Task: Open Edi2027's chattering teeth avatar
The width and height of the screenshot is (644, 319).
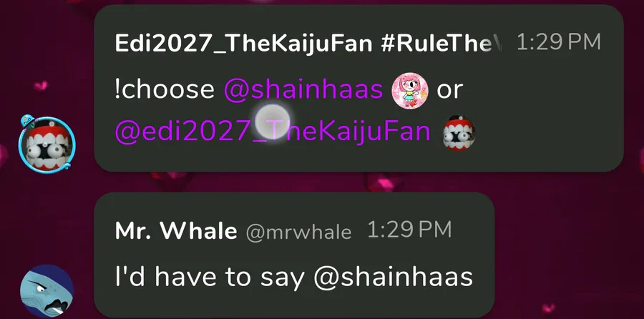Action: pos(47,144)
